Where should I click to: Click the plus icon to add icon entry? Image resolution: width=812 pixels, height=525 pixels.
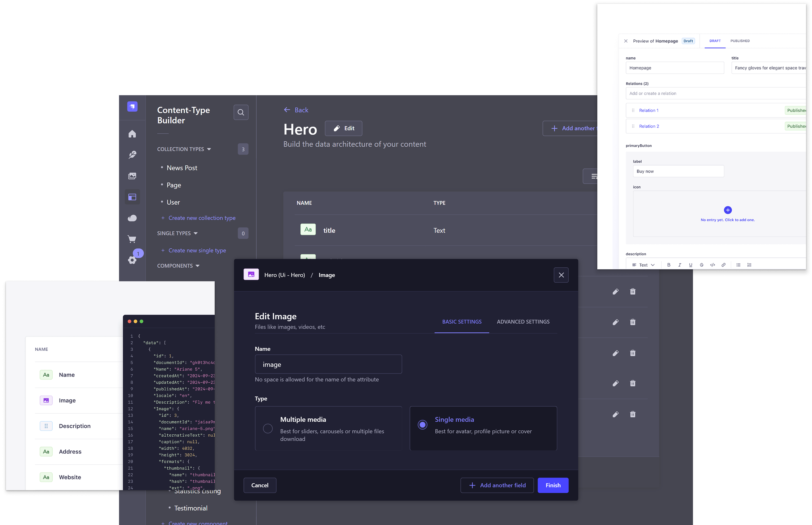(x=727, y=210)
